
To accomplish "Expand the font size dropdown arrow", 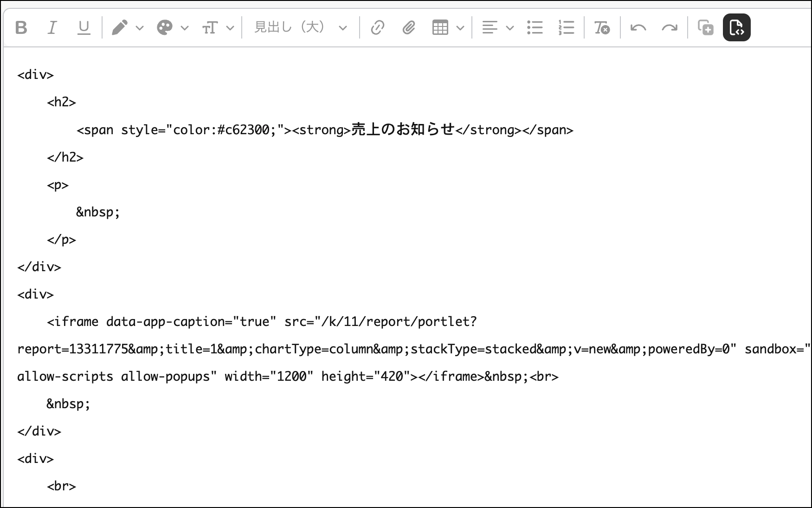I will click(x=230, y=28).
